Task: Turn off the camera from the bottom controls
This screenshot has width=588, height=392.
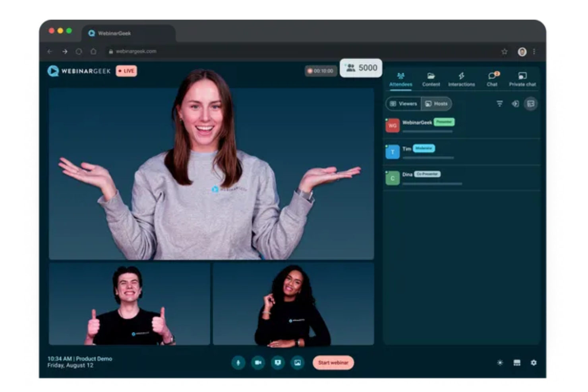Action: click(258, 362)
